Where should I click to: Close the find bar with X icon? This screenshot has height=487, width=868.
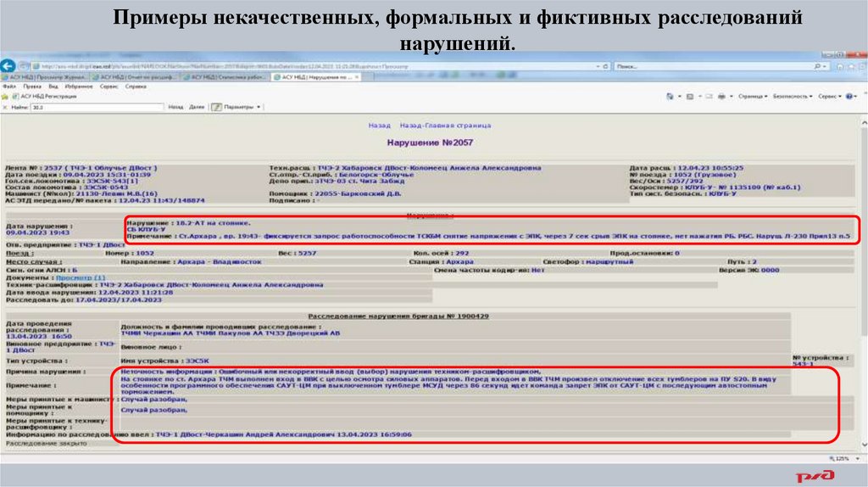pos(5,107)
